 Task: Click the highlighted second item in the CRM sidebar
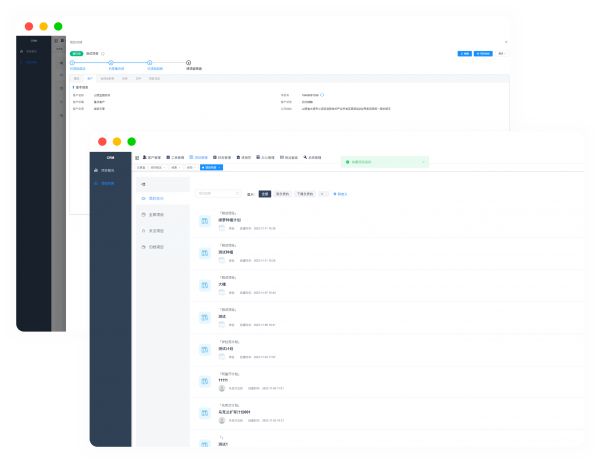[107, 184]
